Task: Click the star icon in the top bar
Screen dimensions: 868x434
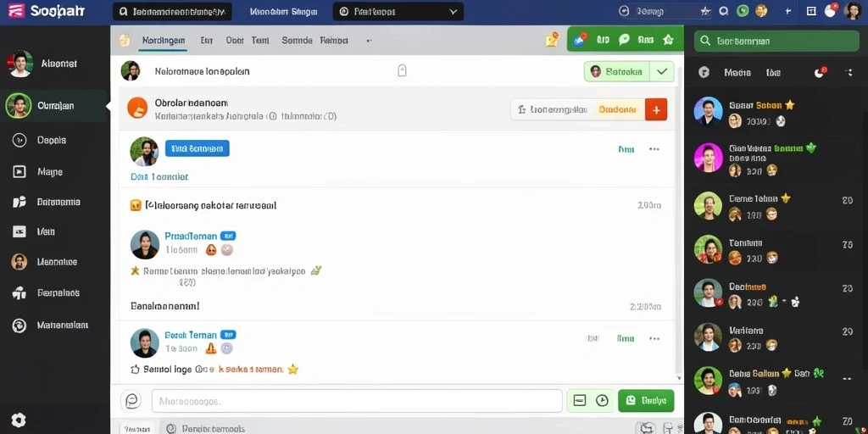Action: tap(704, 11)
